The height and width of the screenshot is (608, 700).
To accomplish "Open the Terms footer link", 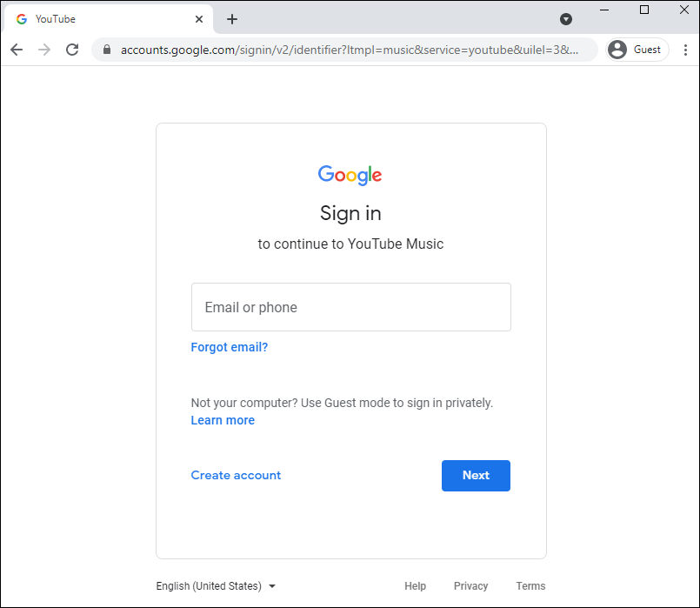I will [x=530, y=586].
